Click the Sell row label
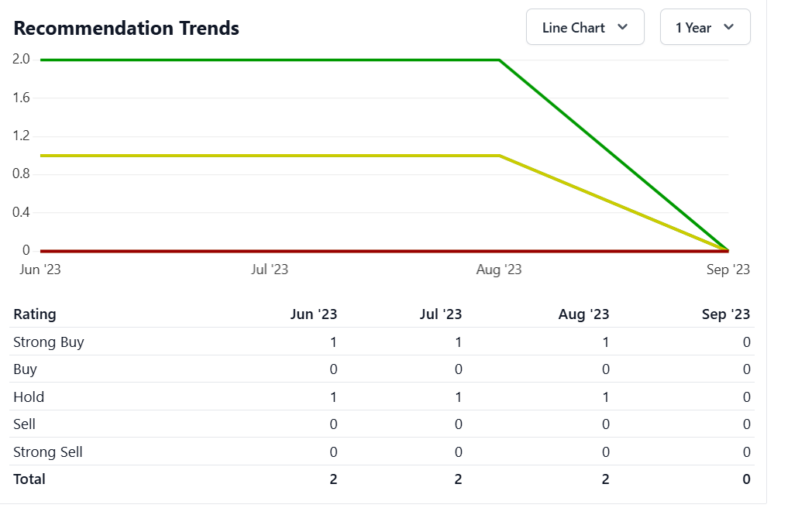This screenshot has width=812, height=515. point(24,424)
